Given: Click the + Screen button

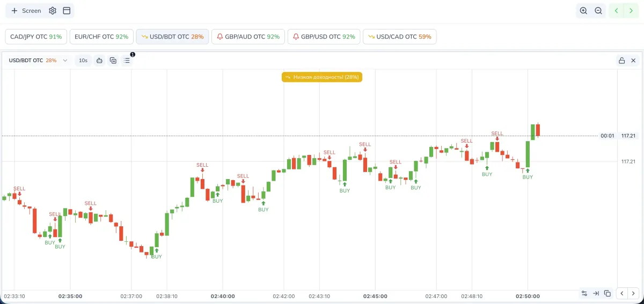Looking at the screenshot, I should [26, 11].
